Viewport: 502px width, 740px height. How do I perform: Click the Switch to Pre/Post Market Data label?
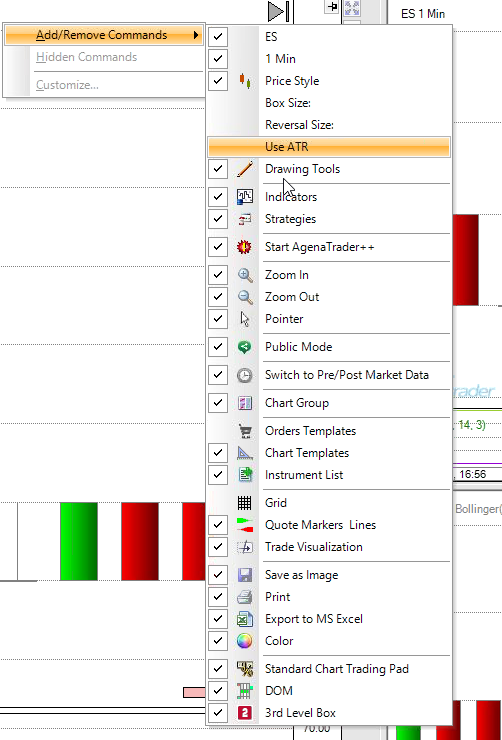click(347, 375)
